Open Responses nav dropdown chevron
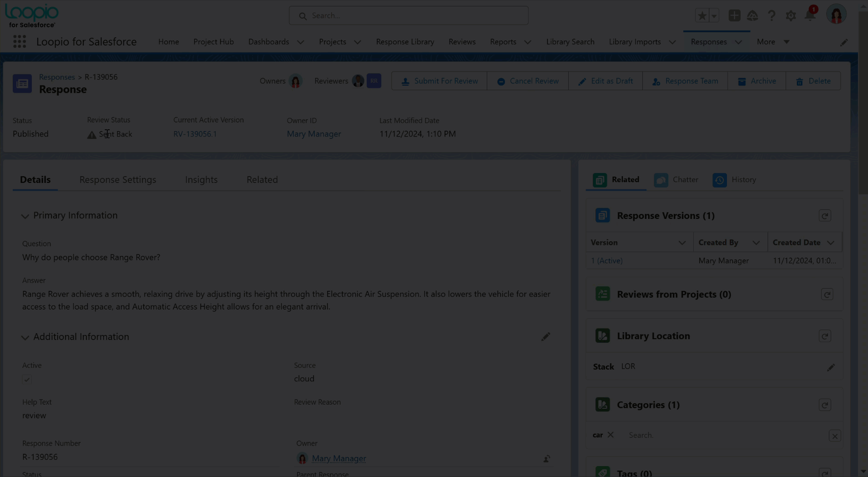 pos(738,42)
